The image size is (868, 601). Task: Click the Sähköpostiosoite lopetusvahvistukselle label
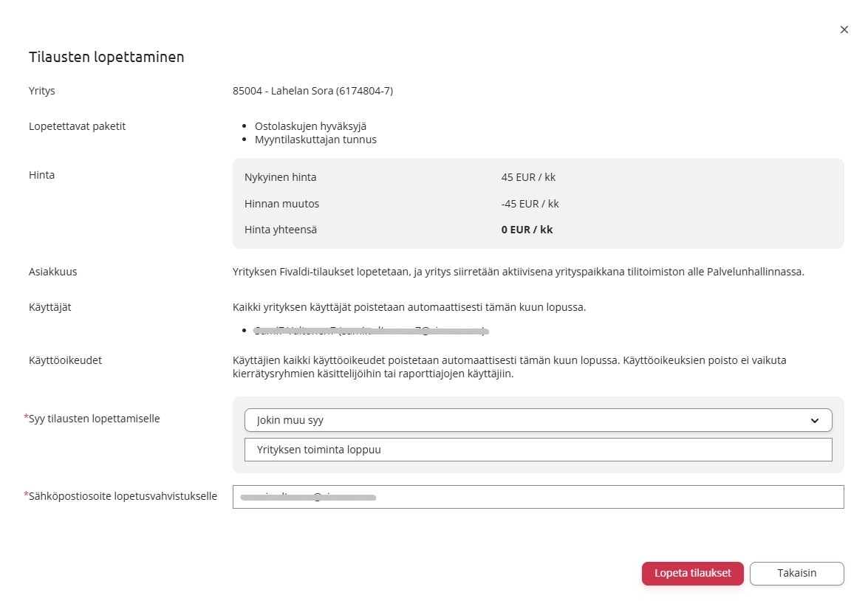(x=123, y=496)
